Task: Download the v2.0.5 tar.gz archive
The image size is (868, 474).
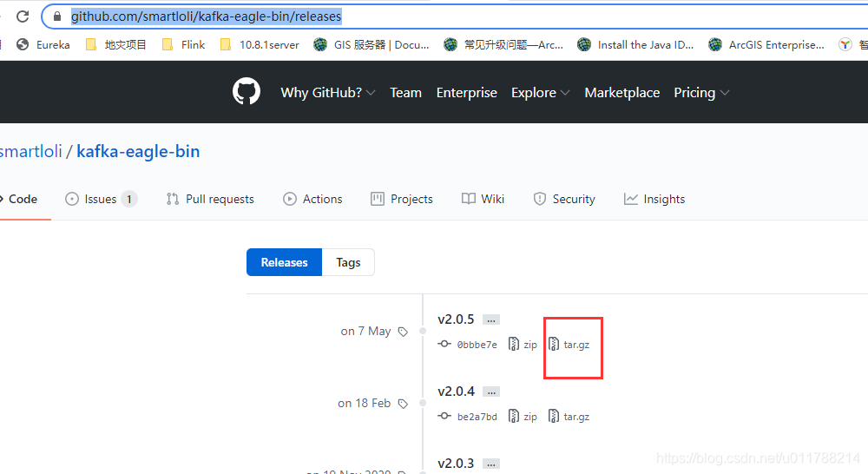Action: pos(569,345)
